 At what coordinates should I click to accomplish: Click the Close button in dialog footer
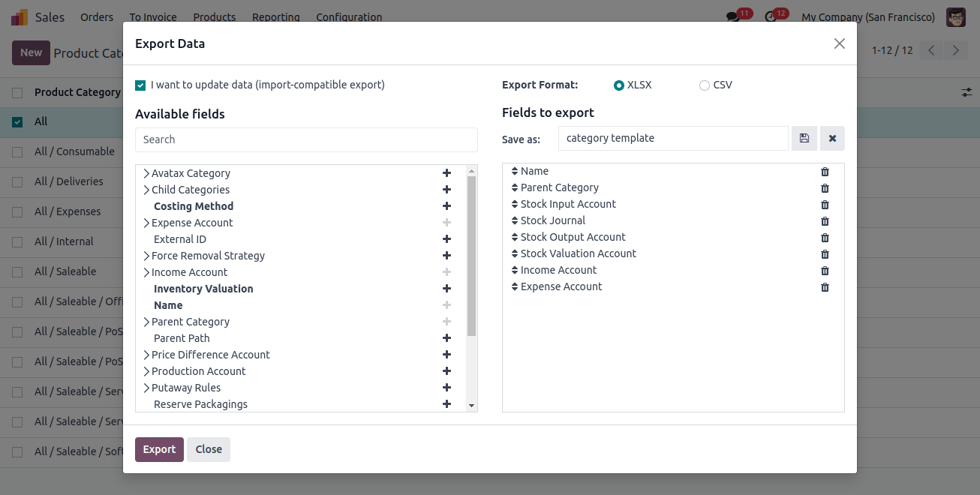[x=209, y=449]
